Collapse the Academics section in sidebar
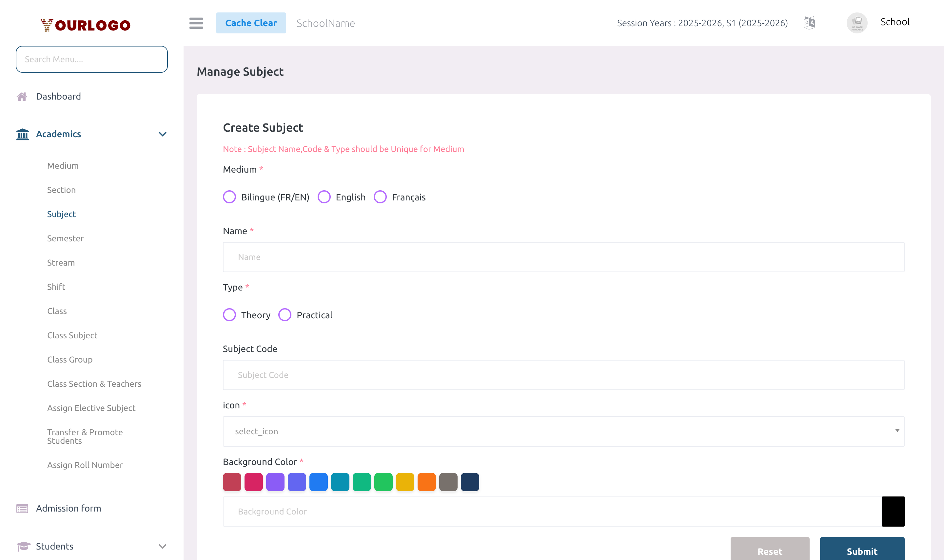 (x=162, y=134)
